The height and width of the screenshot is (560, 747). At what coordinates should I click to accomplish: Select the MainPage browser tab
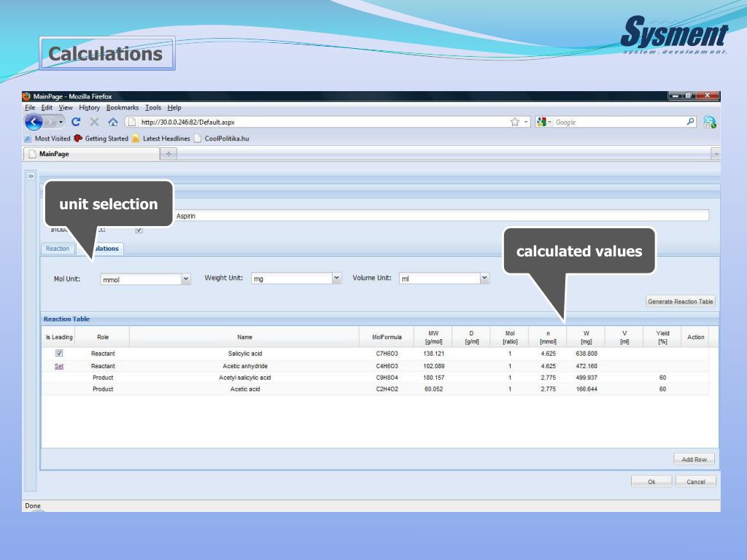[x=91, y=154]
